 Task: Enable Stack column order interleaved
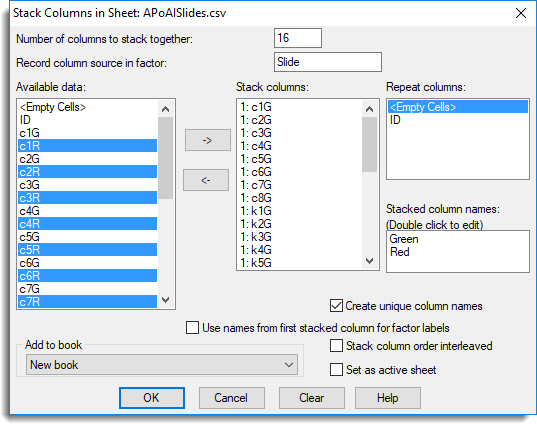click(x=336, y=346)
